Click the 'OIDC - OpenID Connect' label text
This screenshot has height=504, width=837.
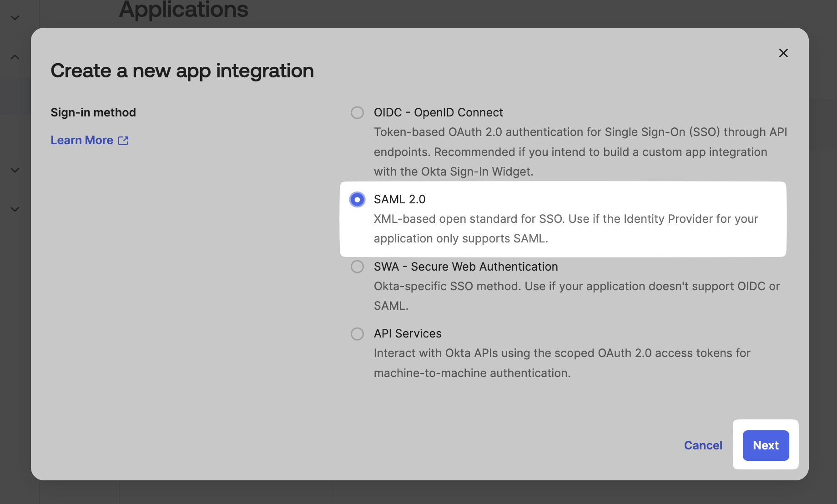click(x=438, y=112)
